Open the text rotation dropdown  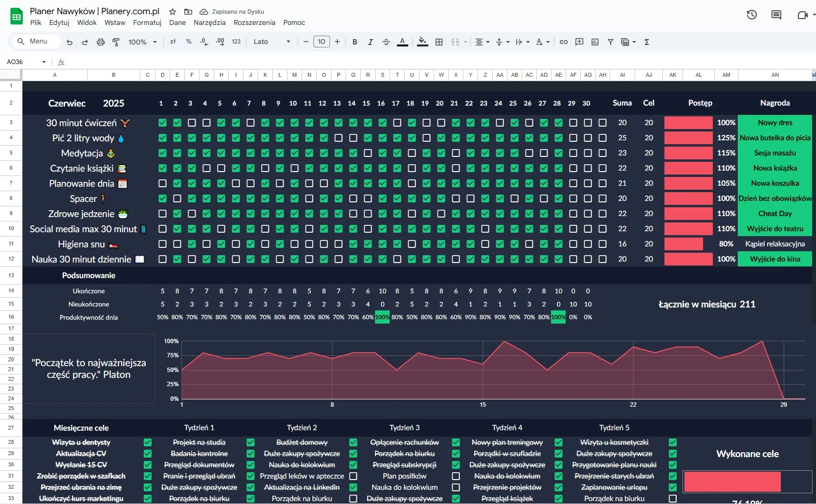[x=543, y=42]
